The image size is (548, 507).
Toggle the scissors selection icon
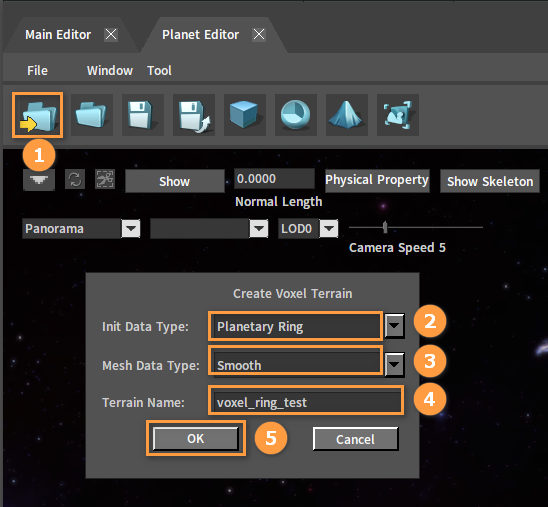point(105,179)
